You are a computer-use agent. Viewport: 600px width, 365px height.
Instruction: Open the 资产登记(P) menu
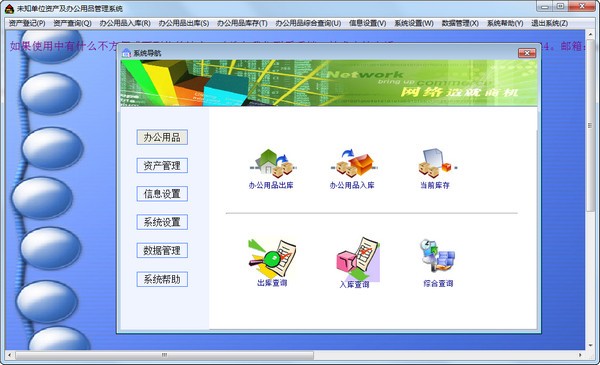tap(27, 23)
